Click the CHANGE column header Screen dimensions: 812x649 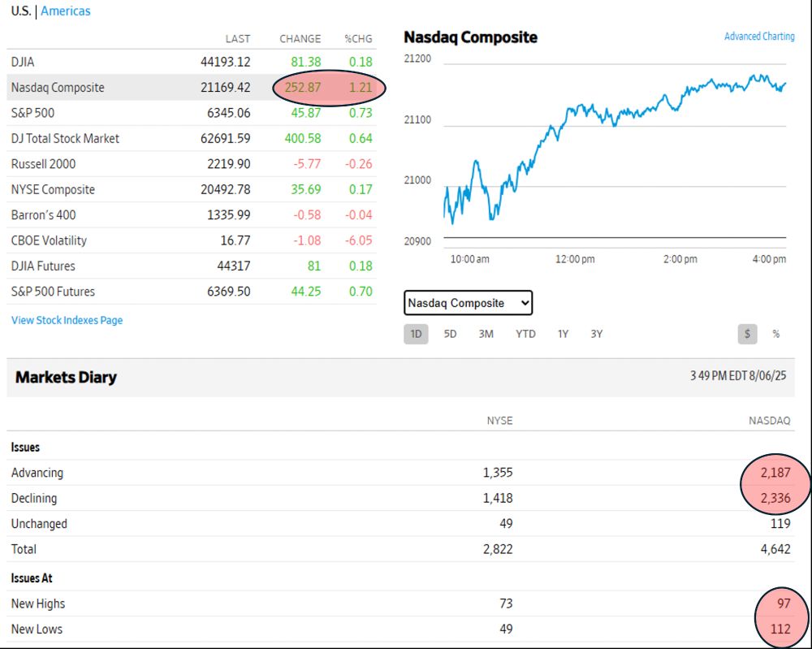pos(300,39)
